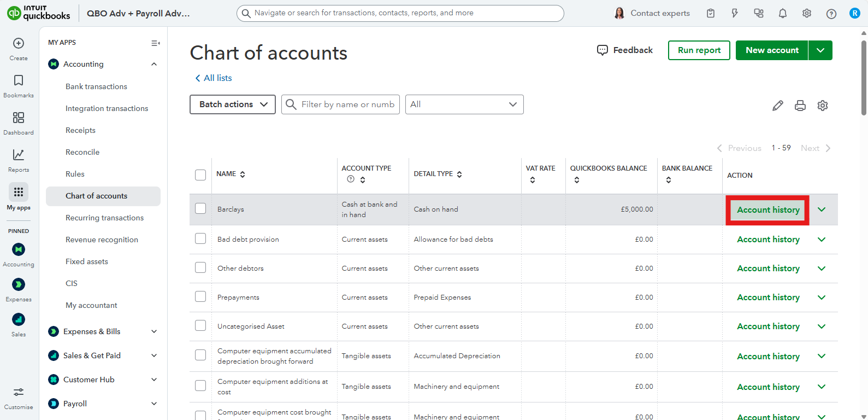
Task: Open the Reports icon in left rail
Action: click(x=19, y=155)
